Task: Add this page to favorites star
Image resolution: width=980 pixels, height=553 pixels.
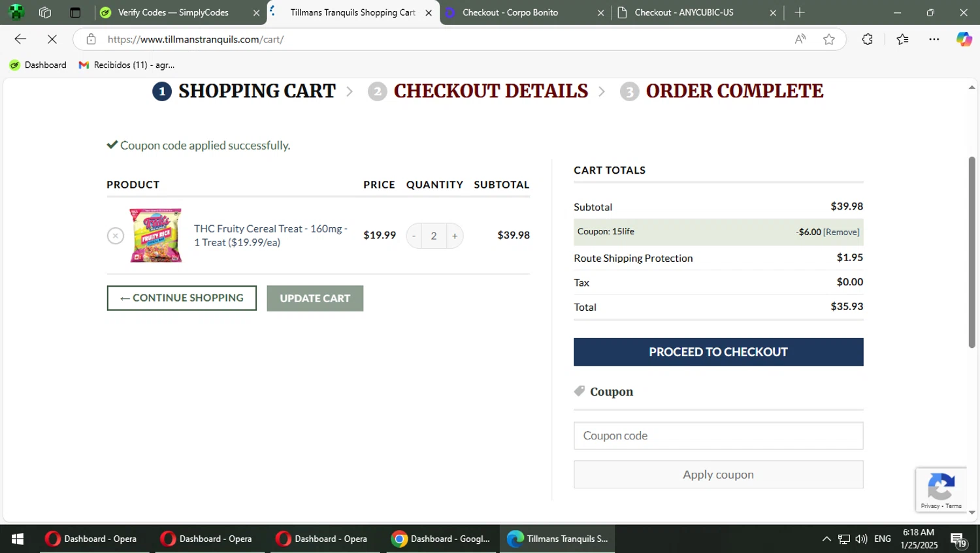Action: (x=829, y=39)
